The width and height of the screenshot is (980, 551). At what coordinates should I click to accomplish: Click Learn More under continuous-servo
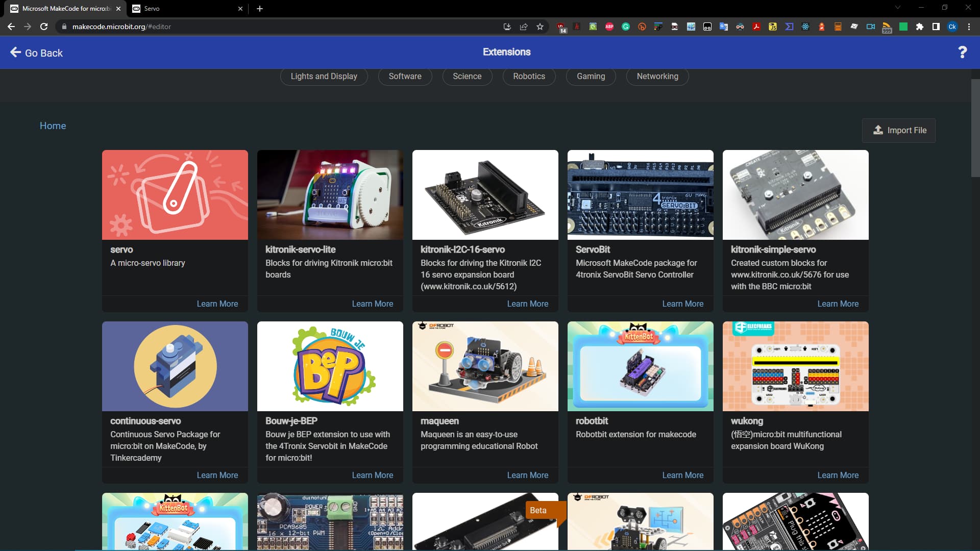point(217,475)
